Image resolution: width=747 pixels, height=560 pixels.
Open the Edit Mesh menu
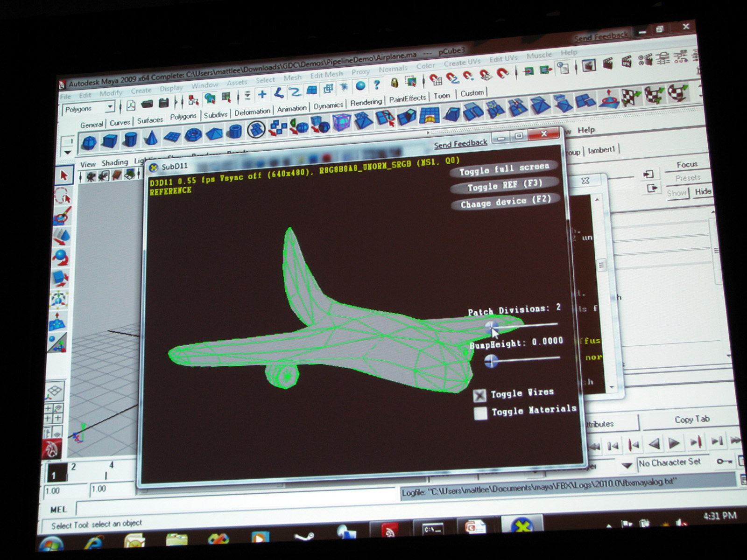pyautogui.click(x=326, y=75)
